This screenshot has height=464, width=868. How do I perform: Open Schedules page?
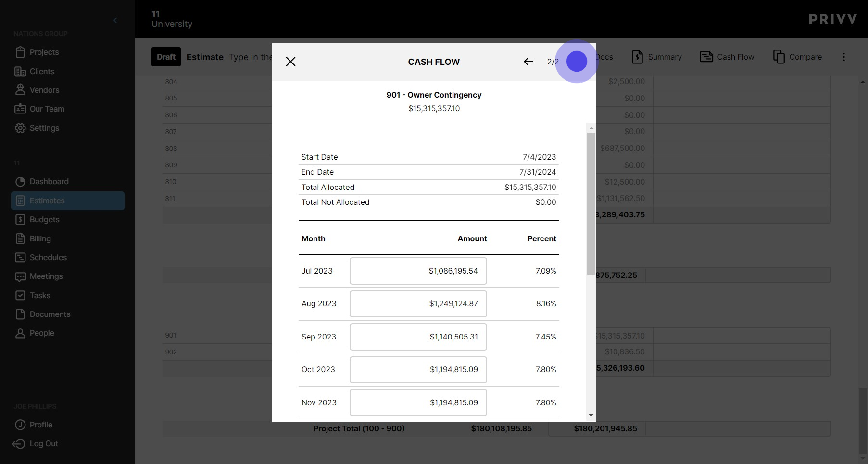41,257
